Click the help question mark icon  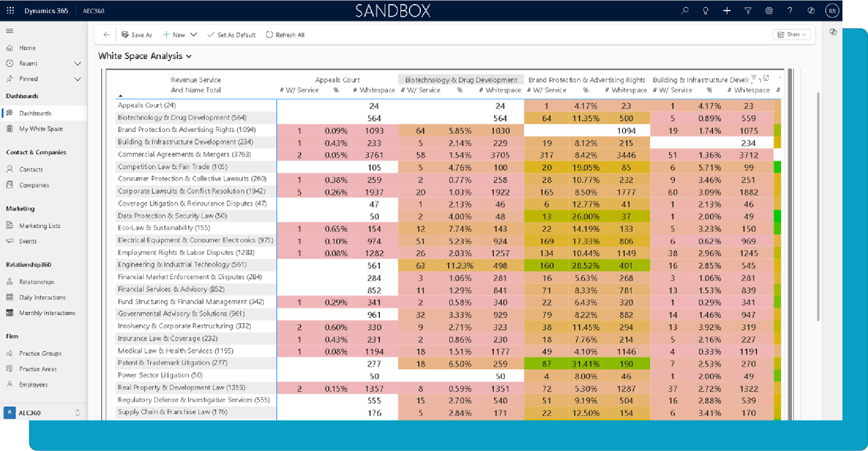[790, 11]
